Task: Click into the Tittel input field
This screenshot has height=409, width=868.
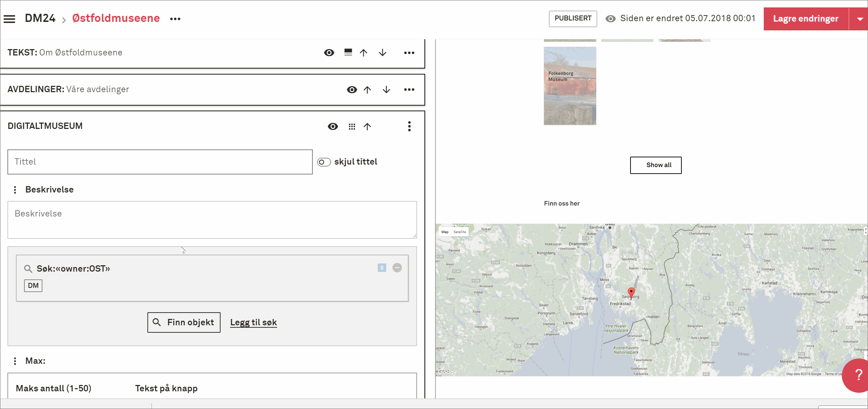Action: [160, 162]
